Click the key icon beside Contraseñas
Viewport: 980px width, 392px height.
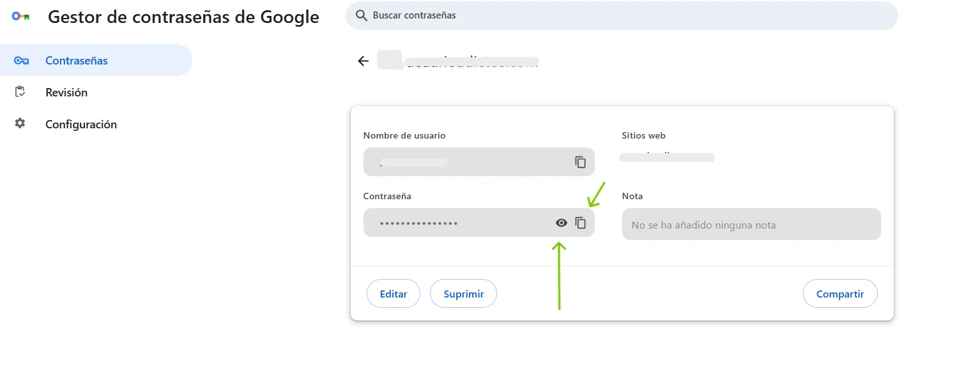coord(21,61)
